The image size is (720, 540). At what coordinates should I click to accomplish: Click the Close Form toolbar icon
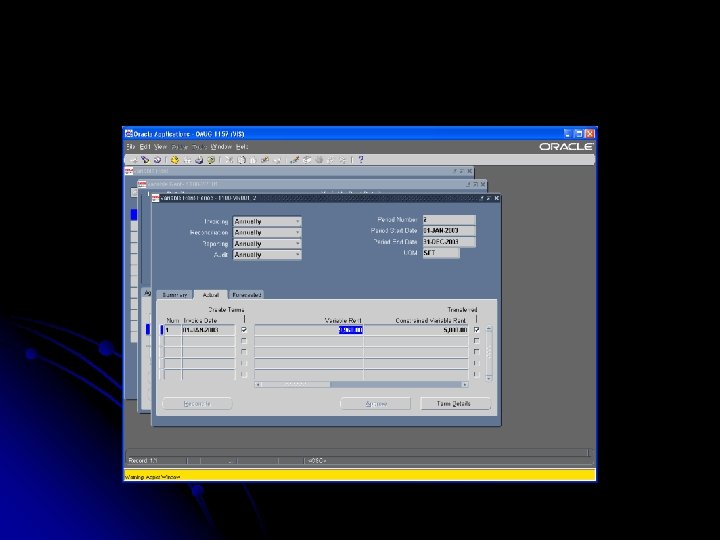[211, 160]
